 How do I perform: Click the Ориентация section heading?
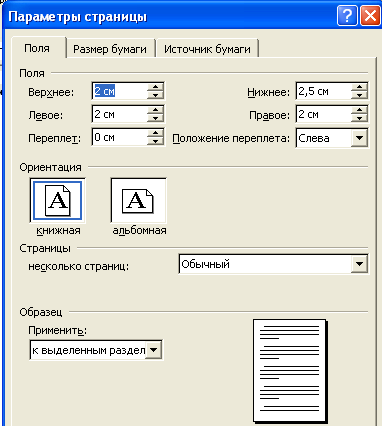50,167
